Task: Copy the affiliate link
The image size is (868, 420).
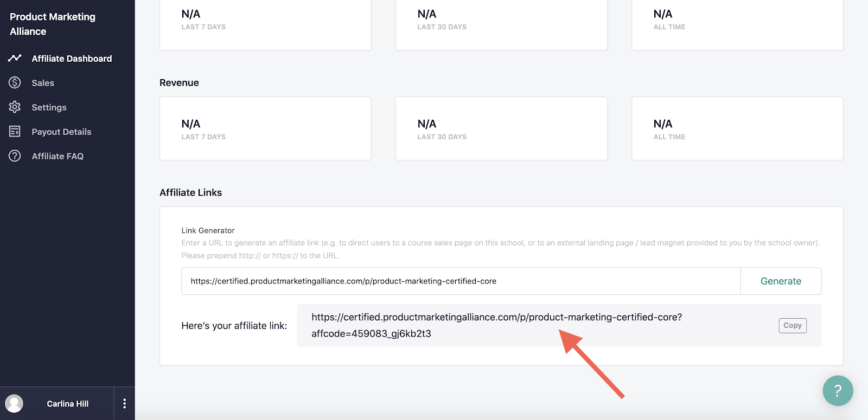Action: click(793, 325)
